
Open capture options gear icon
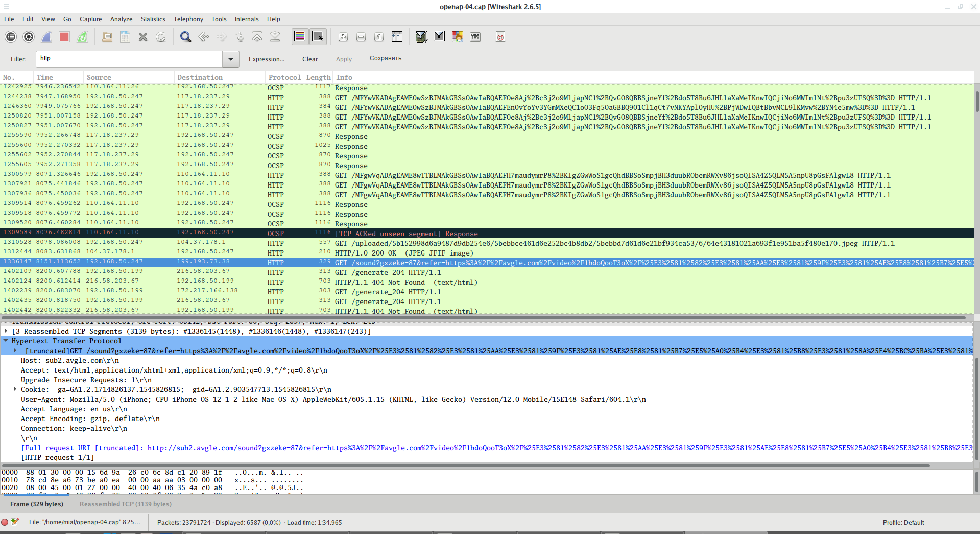pyautogui.click(x=29, y=37)
